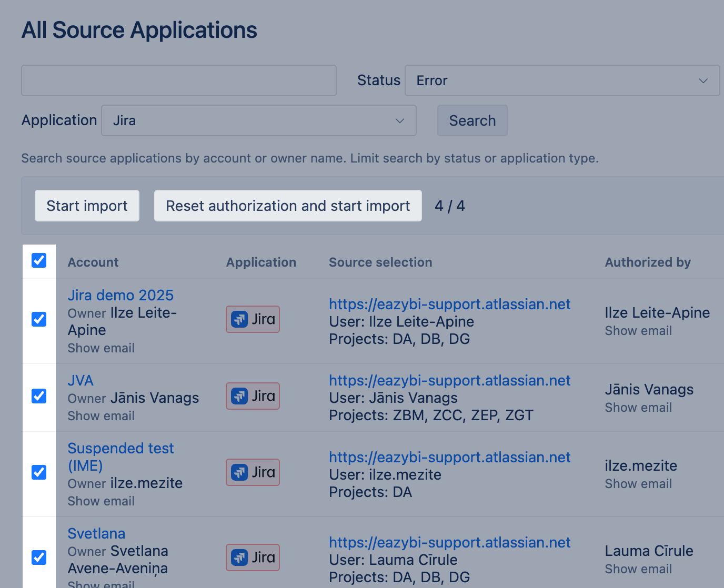Open the Jira demo 2025 account link
The image size is (724, 588).
coord(120,295)
